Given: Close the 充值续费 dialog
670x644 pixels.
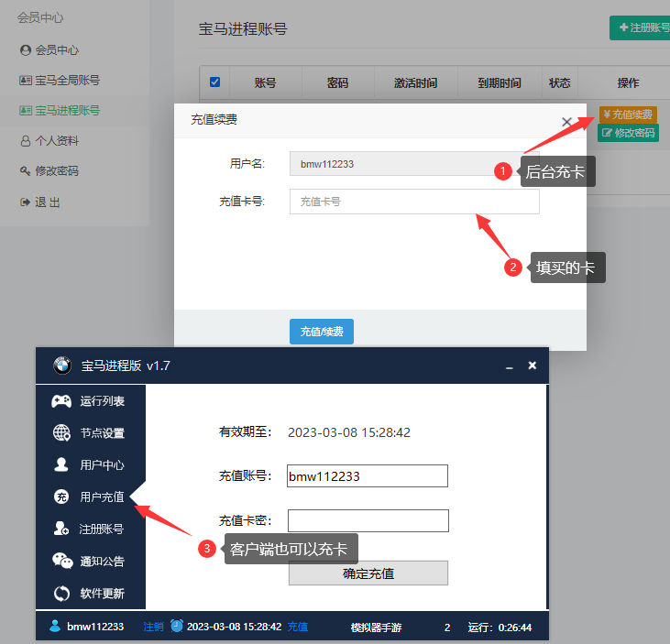Looking at the screenshot, I should coord(566,122).
